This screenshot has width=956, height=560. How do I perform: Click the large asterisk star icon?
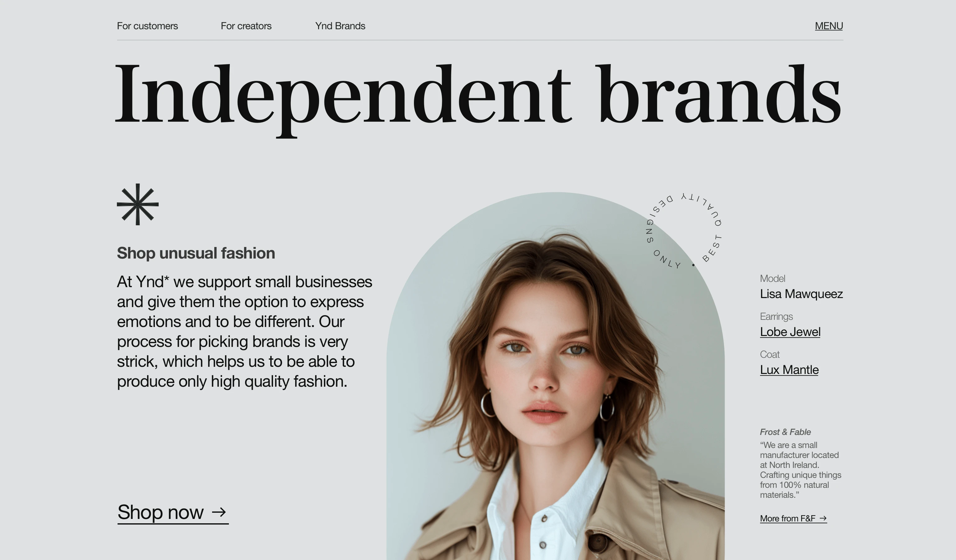138,204
